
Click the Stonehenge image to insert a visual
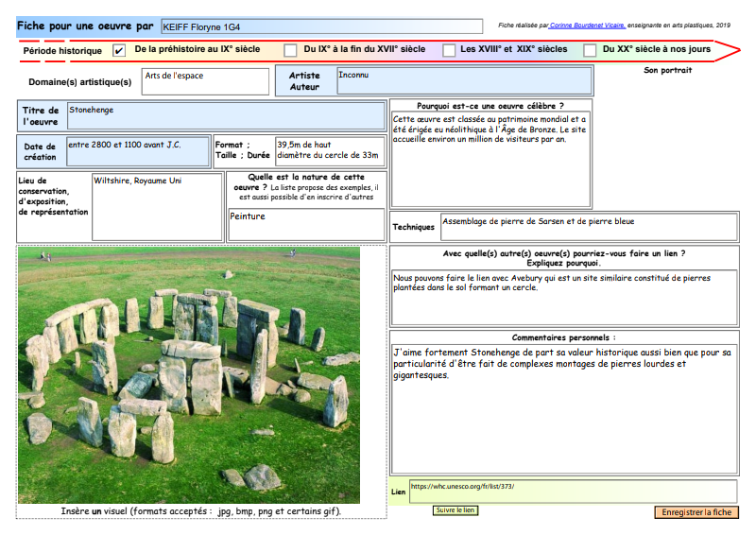[189, 375]
